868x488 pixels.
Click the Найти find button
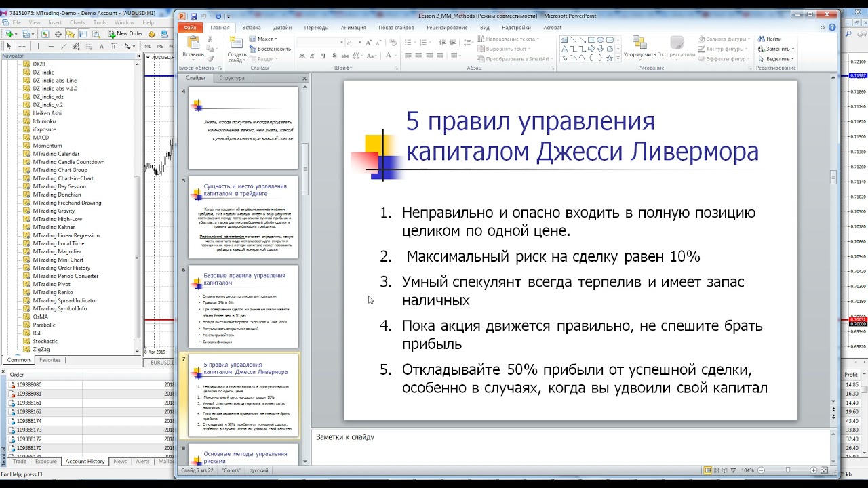(x=770, y=39)
